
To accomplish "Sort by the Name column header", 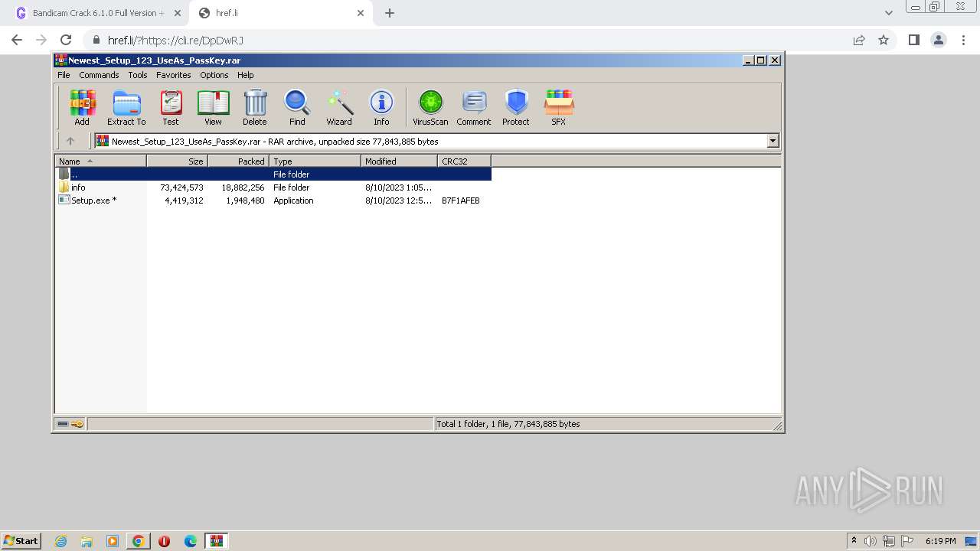I will point(100,161).
